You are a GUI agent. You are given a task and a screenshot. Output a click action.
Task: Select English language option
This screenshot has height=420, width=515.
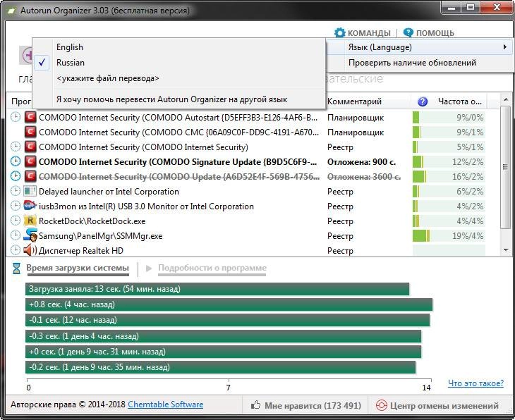click(x=178, y=47)
